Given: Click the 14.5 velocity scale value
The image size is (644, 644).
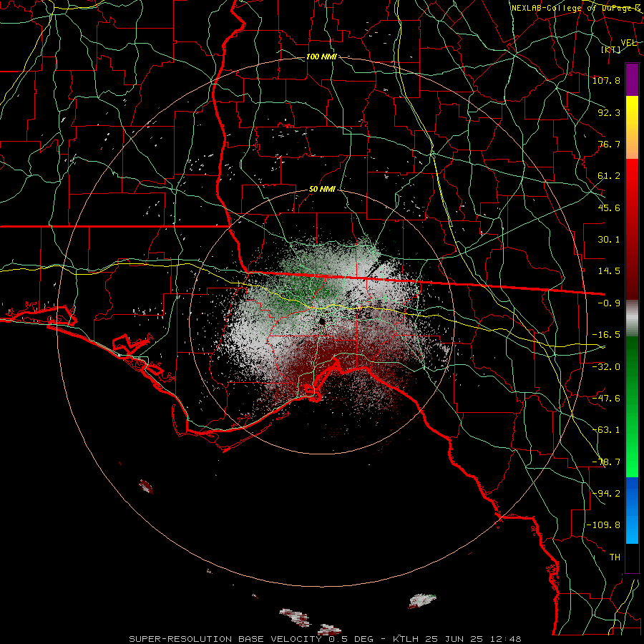Looking at the screenshot, I should [609, 271].
